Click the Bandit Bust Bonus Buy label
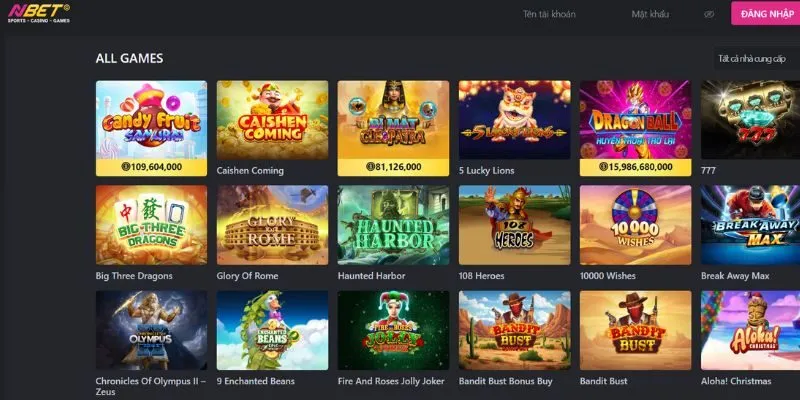Viewport: 800px width, 400px height. coord(506,381)
